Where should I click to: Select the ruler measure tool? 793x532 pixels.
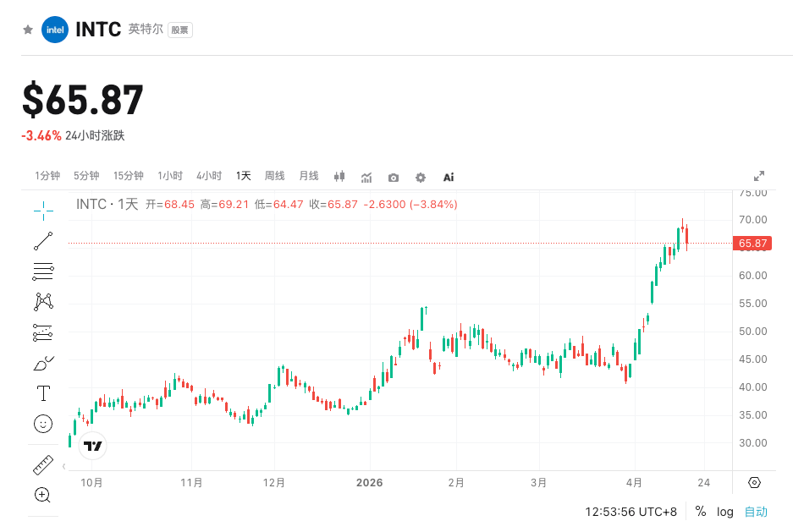coord(43,465)
